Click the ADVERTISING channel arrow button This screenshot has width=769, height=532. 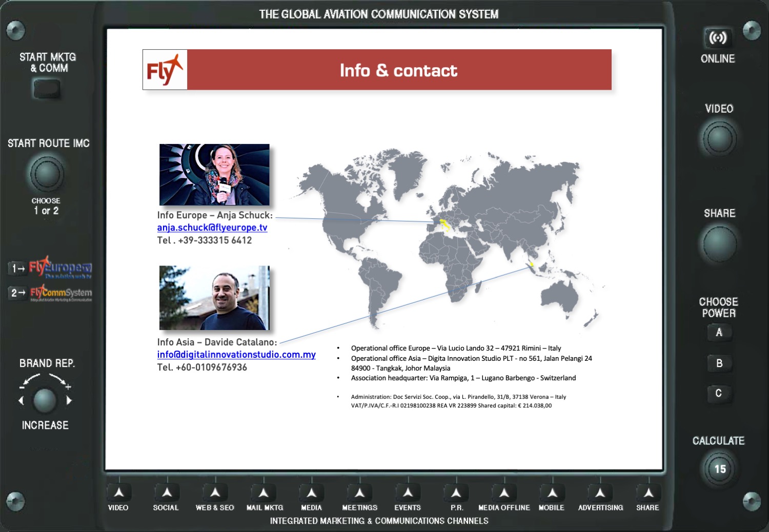click(x=600, y=493)
